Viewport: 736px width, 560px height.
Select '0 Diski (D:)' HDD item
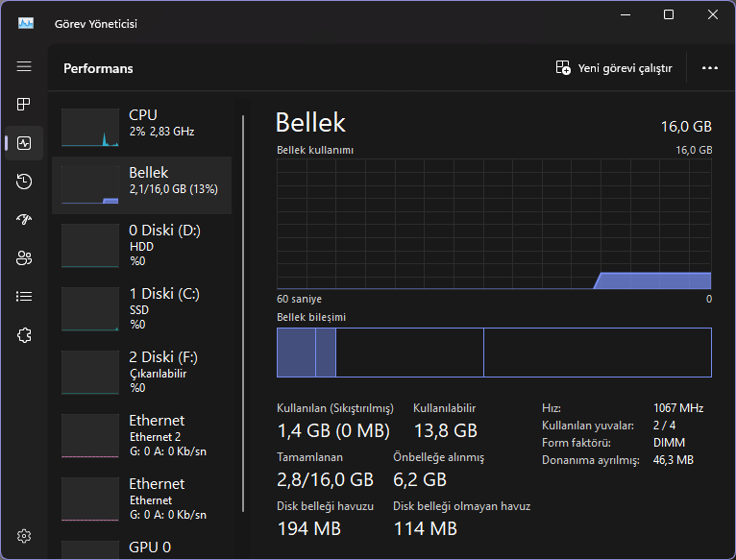point(141,245)
